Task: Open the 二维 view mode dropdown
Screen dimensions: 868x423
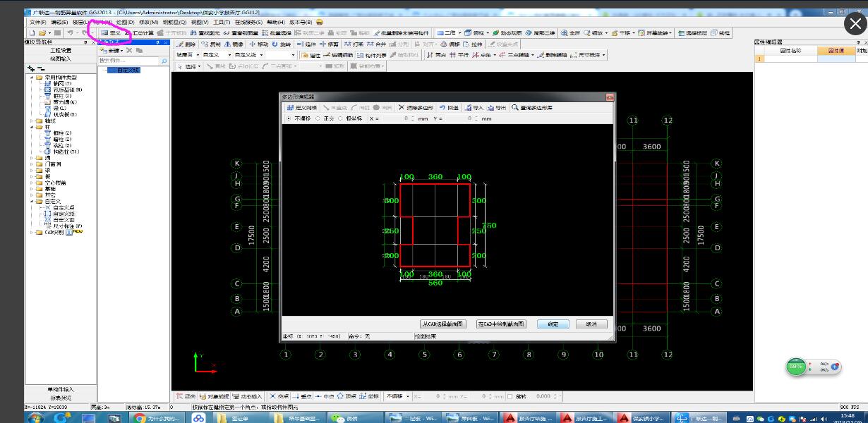Action: (448, 33)
